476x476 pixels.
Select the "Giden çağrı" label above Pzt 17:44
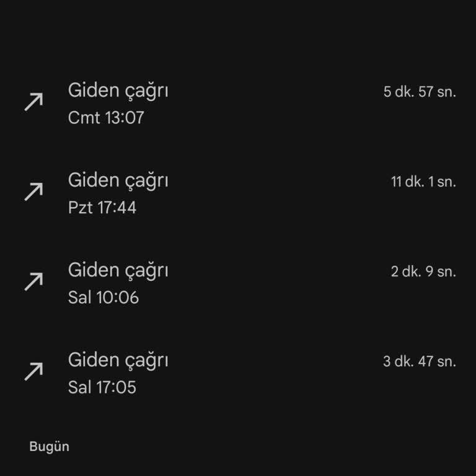(118, 180)
